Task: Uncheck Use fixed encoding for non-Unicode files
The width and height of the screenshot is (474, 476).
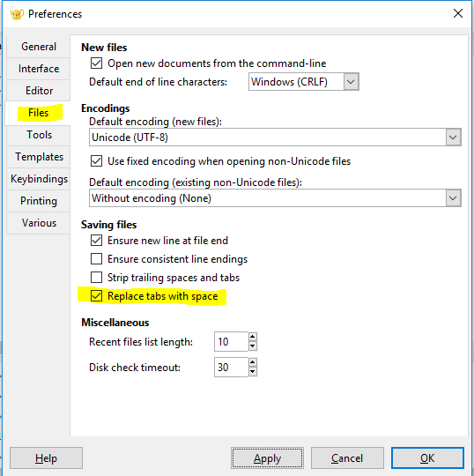Action: [x=97, y=161]
